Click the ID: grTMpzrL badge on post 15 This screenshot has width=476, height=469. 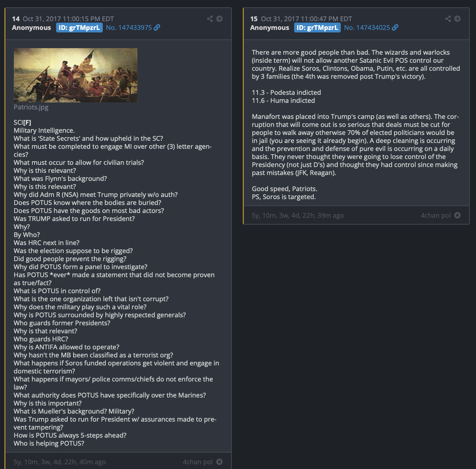tap(317, 28)
